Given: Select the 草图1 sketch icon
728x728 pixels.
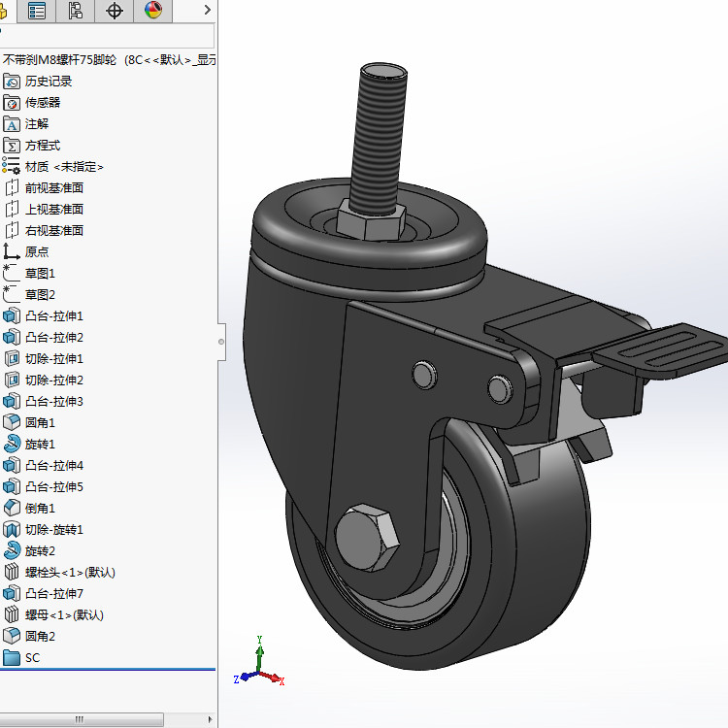Looking at the screenshot, I should (x=12, y=274).
